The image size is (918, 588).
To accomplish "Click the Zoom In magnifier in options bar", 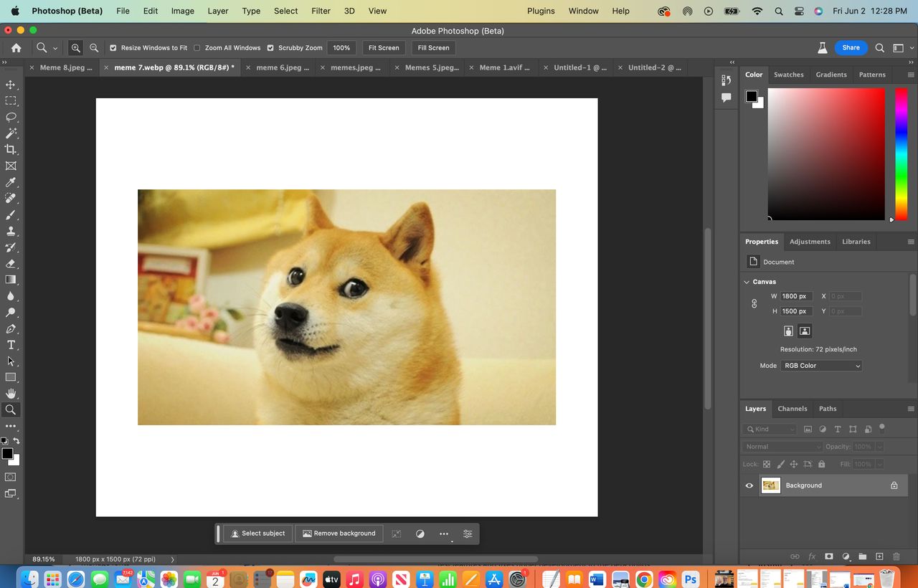I will tap(75, 48).
